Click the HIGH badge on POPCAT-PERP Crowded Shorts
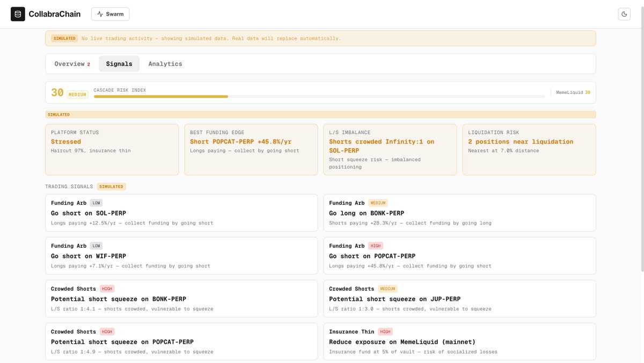644x363 pixels. coord(107,331)
